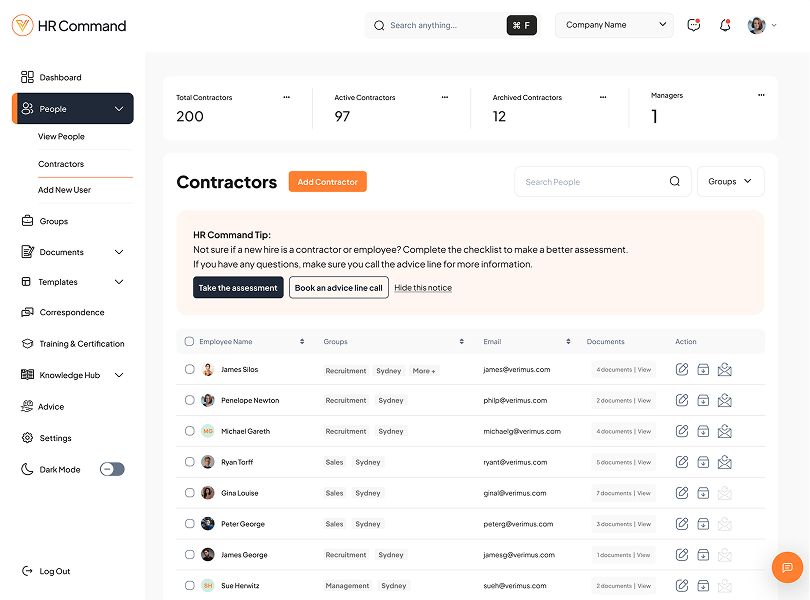Click the search magnifier in Search People
The height and width of the screenshot is (600, 810).
coord(675,182)
